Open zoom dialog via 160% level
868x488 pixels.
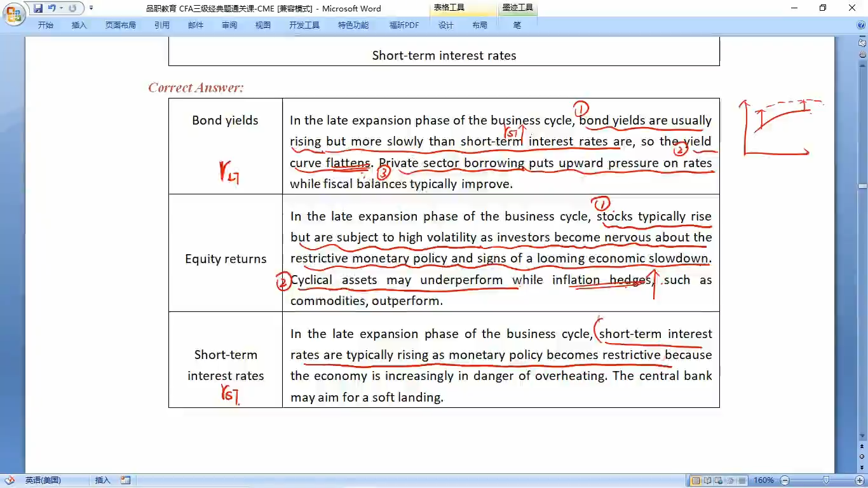coord(763,480)
